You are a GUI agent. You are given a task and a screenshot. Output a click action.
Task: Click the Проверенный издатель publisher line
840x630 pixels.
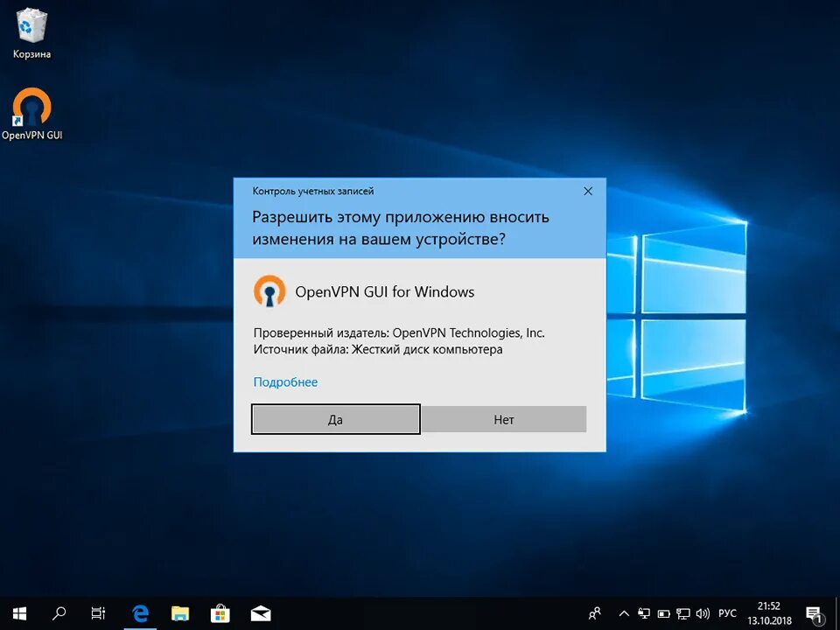point(399,332)
